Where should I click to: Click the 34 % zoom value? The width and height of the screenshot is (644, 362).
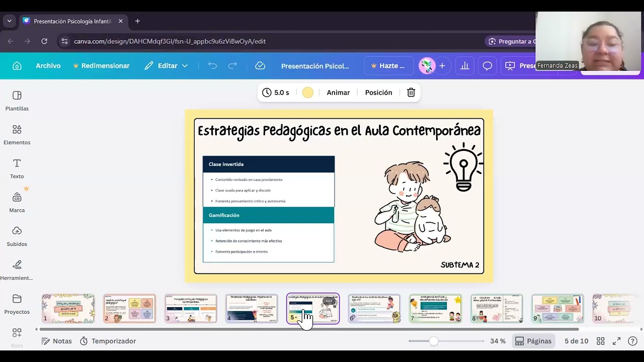point(498,341)
